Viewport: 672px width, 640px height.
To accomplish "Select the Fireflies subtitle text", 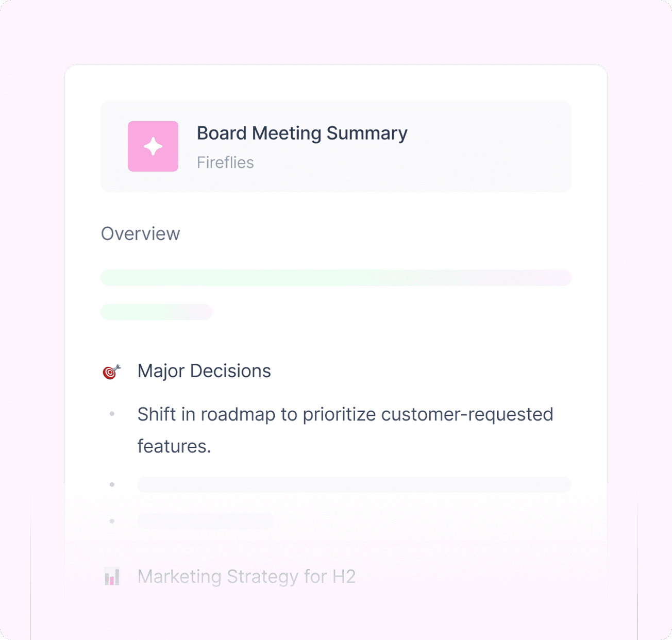I will (225, 162).
